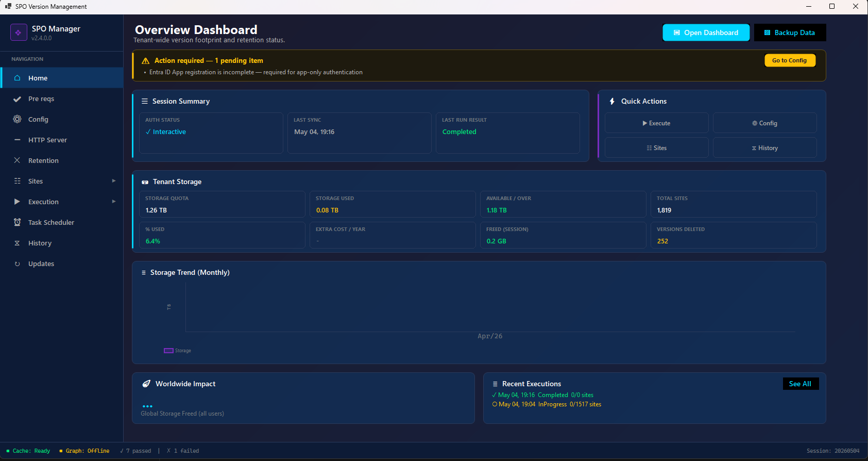
Task: Click the Storage Used 0.08 TB value
Action: coord(327,210)
